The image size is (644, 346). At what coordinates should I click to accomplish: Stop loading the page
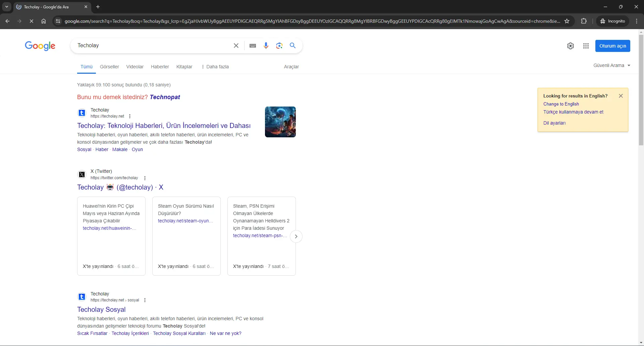pos(32,21)
